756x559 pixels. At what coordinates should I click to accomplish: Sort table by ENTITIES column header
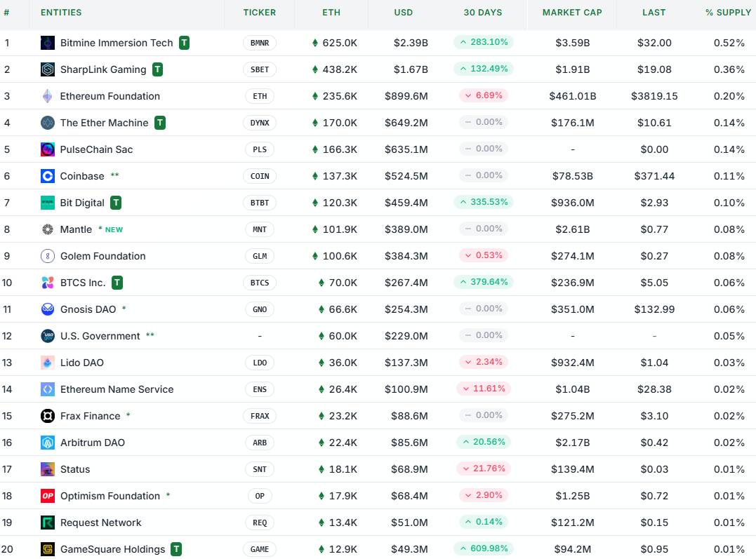(61, 13)
